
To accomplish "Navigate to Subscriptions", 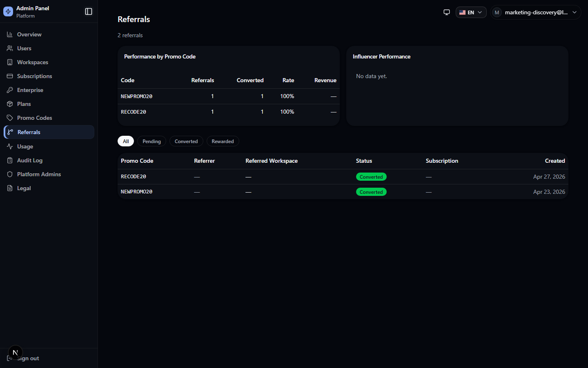I will [x=49, y=76].
